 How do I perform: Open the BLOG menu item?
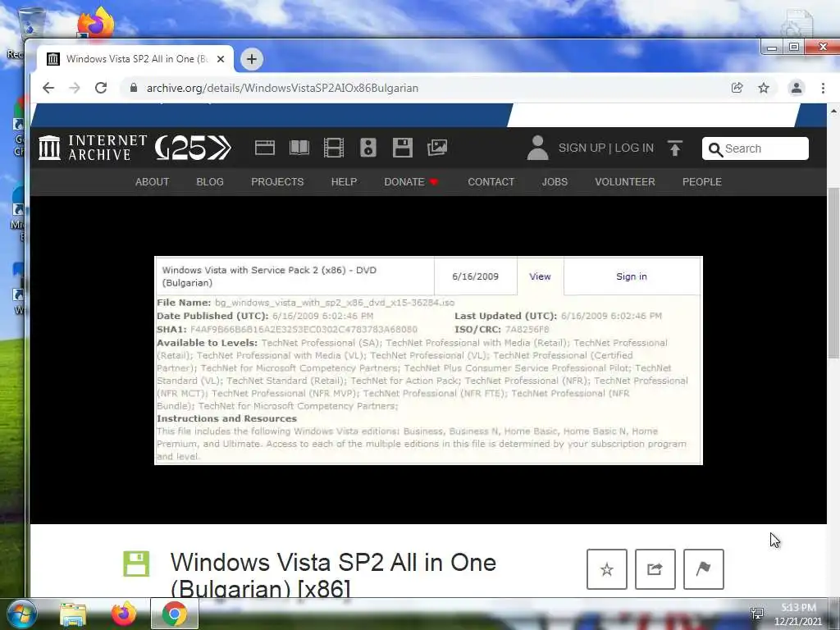tap(210, 181)
